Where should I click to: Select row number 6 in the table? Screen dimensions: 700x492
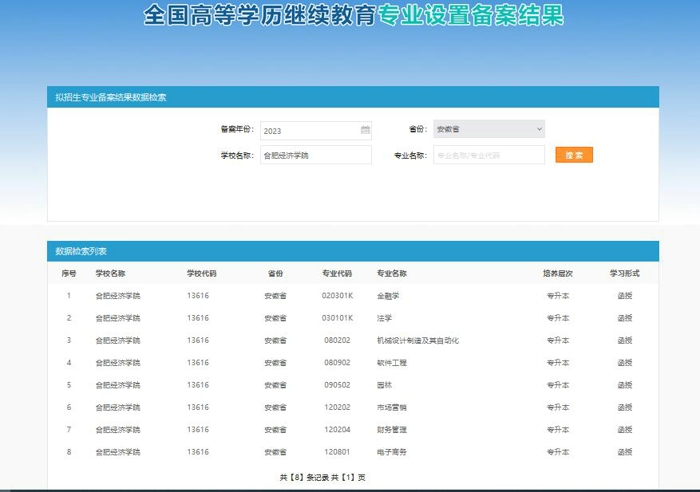click(69, 407)
